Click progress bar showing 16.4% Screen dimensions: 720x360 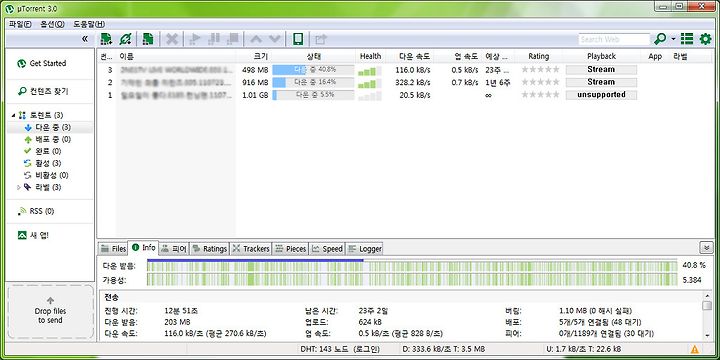[x=313, y=82]
